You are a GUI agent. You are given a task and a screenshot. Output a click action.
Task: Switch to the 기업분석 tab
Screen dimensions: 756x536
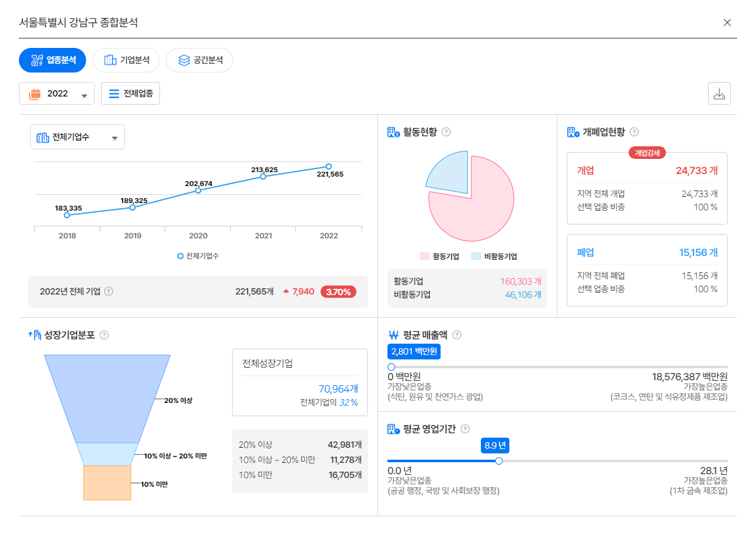coord(126,60)
